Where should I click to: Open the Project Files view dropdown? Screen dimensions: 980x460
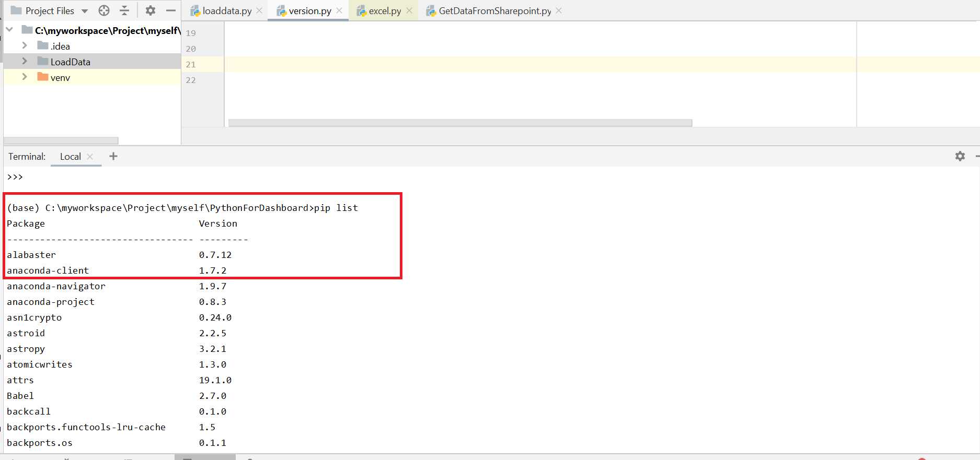pyautogui.click(x=85, y=11)
